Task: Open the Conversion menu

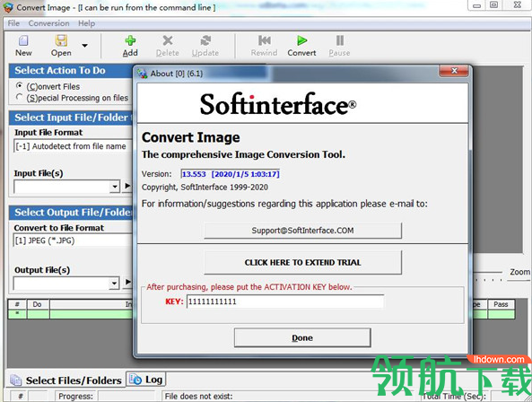Action: click(48, 23)
